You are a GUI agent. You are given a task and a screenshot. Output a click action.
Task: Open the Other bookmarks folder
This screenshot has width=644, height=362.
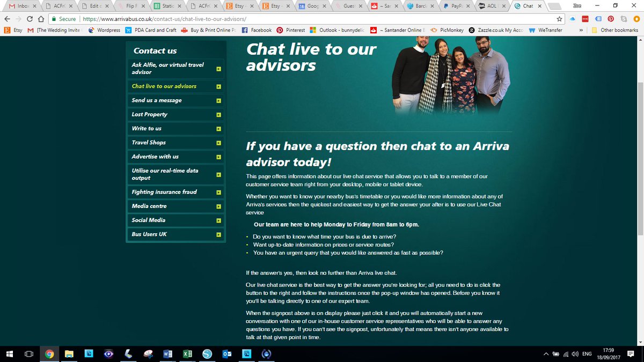[614, 30]
